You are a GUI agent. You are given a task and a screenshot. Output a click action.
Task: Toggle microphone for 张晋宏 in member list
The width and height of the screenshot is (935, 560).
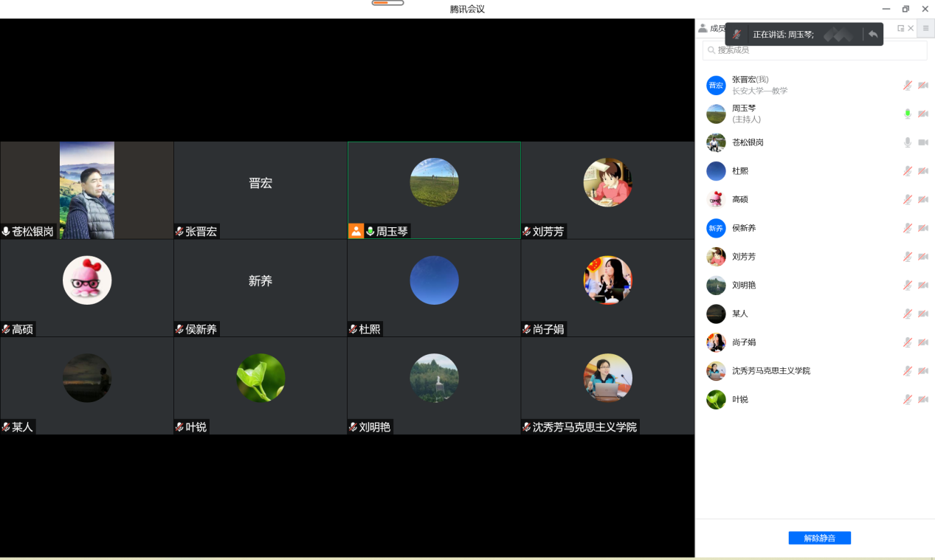click(x=908, y=86)
